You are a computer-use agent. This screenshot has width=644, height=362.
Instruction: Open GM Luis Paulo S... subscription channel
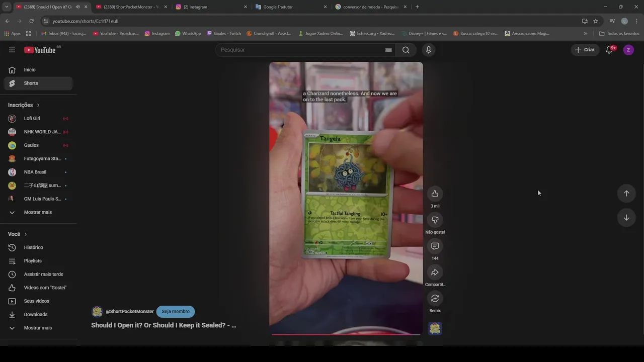38,199
